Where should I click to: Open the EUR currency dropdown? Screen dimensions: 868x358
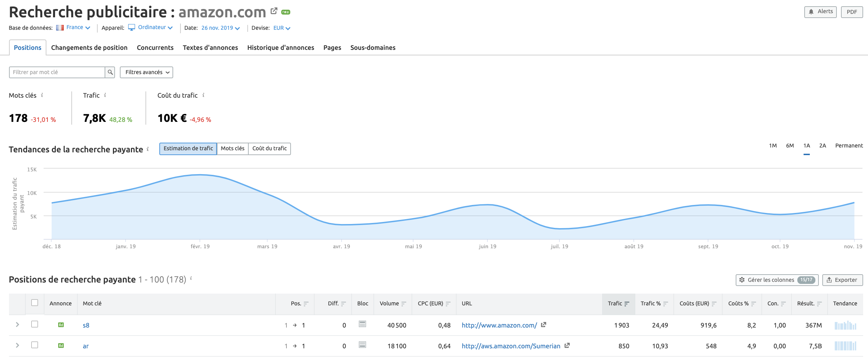point(282,28)
